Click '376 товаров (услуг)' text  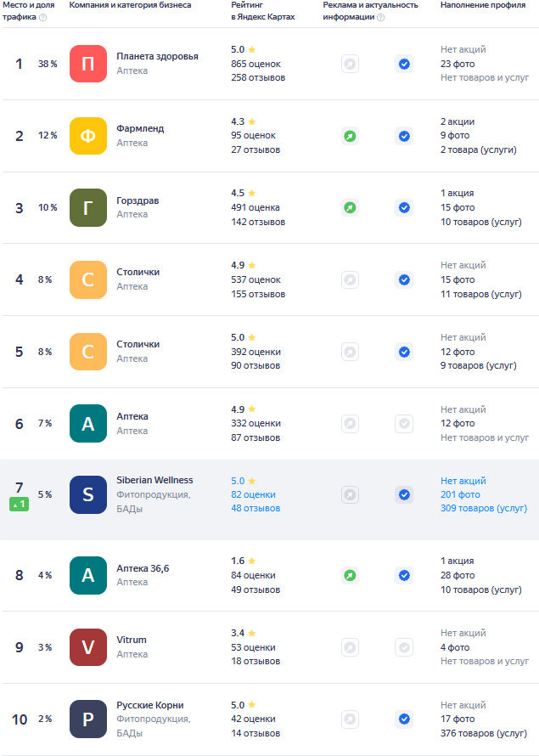tap(484, 733)
